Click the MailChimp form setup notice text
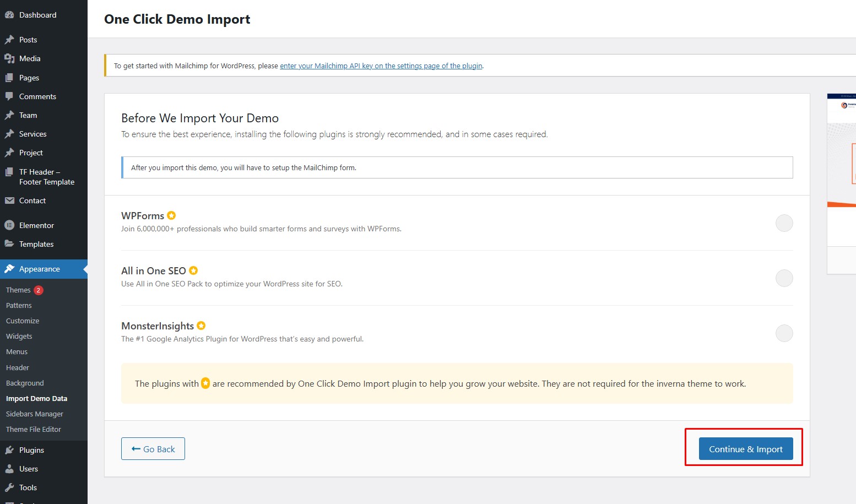The height and width of the screenshot is (504, 856). coord(243,167)
